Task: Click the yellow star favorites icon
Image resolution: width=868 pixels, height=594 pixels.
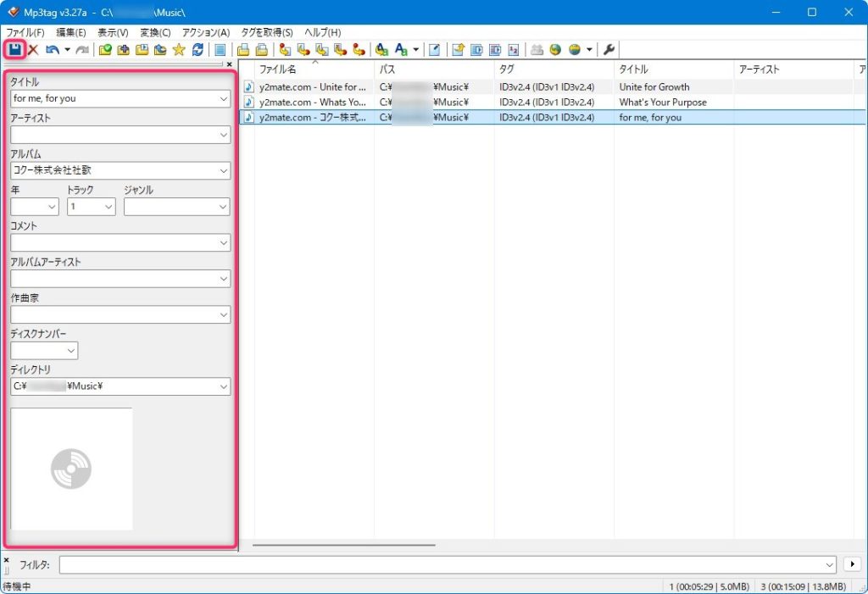Action: (x=179, y=50)
